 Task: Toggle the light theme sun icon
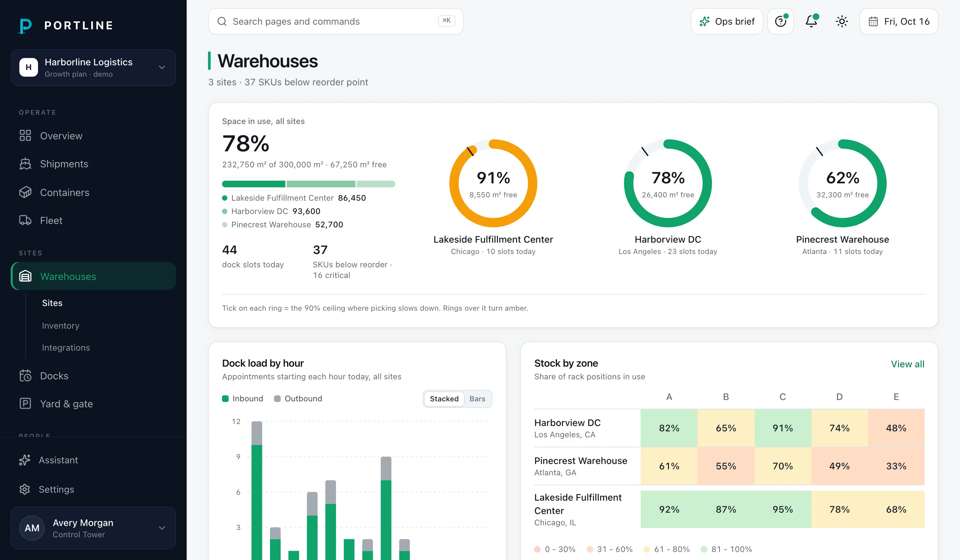pos(842,21)
